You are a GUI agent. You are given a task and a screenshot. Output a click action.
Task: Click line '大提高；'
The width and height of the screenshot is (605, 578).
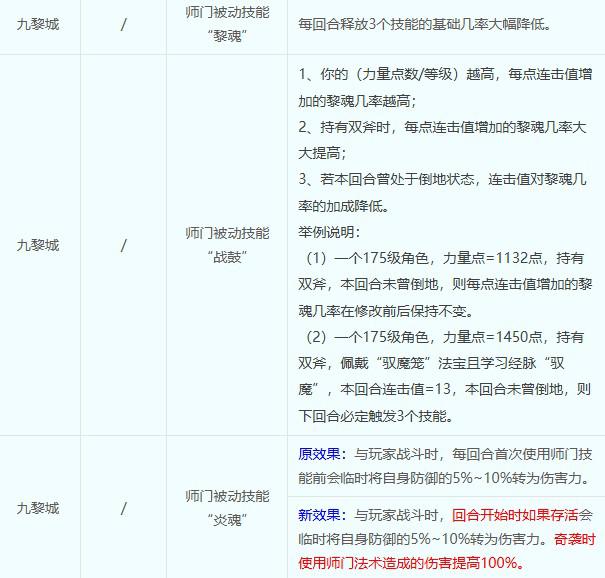(322, 153)
